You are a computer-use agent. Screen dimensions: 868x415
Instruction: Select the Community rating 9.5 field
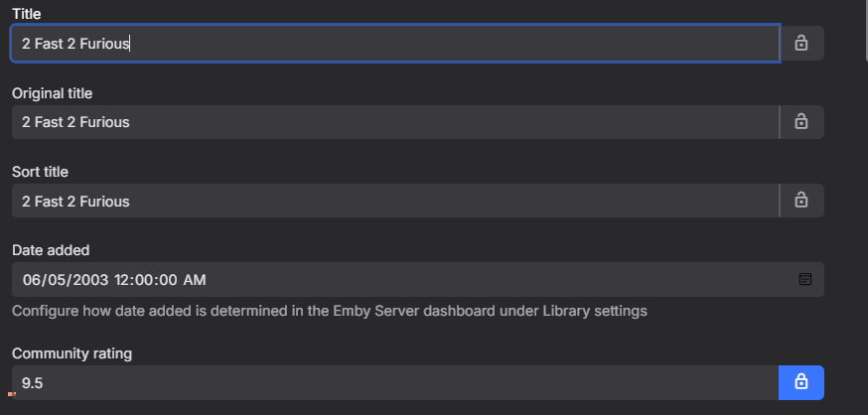[397, 382]
